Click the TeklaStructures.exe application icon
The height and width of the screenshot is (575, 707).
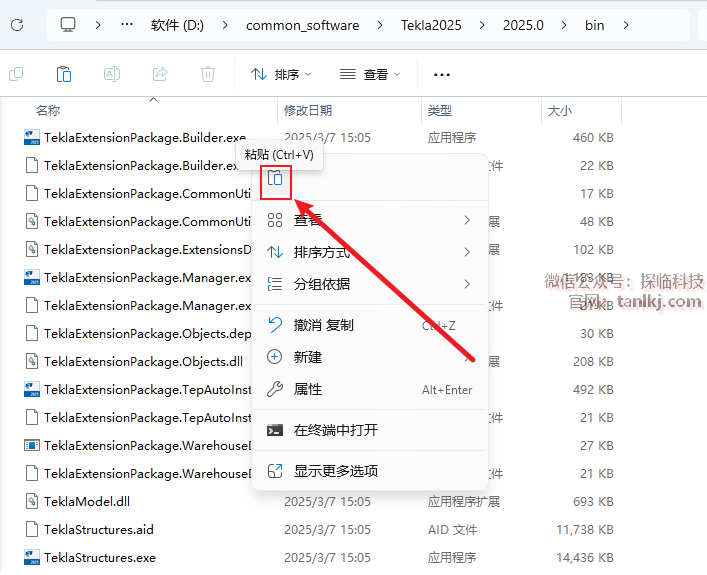pos(32,557)
